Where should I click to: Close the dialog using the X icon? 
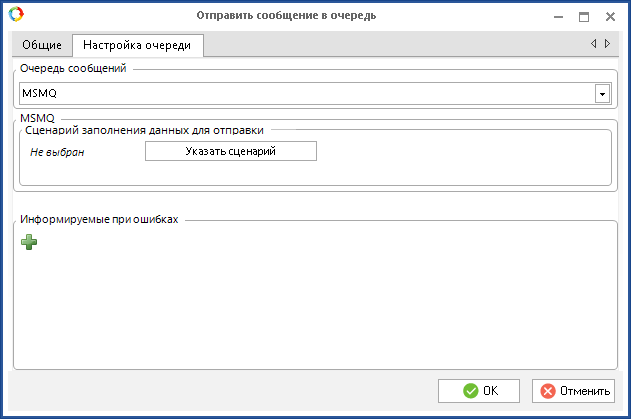coord(610,17)
